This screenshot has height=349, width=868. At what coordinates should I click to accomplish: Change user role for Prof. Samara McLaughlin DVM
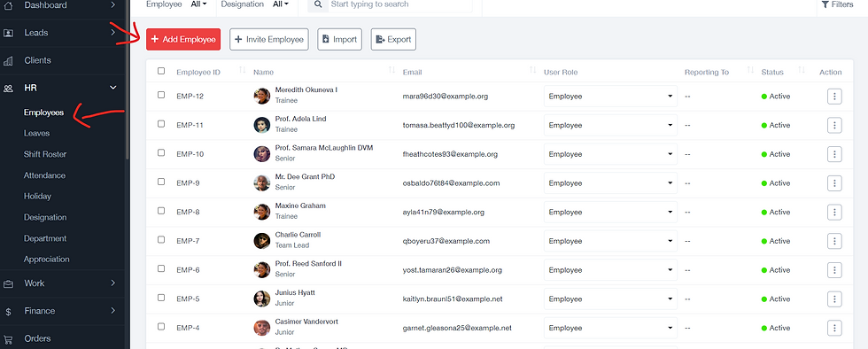pyautogui.click(x=610, y=154)
